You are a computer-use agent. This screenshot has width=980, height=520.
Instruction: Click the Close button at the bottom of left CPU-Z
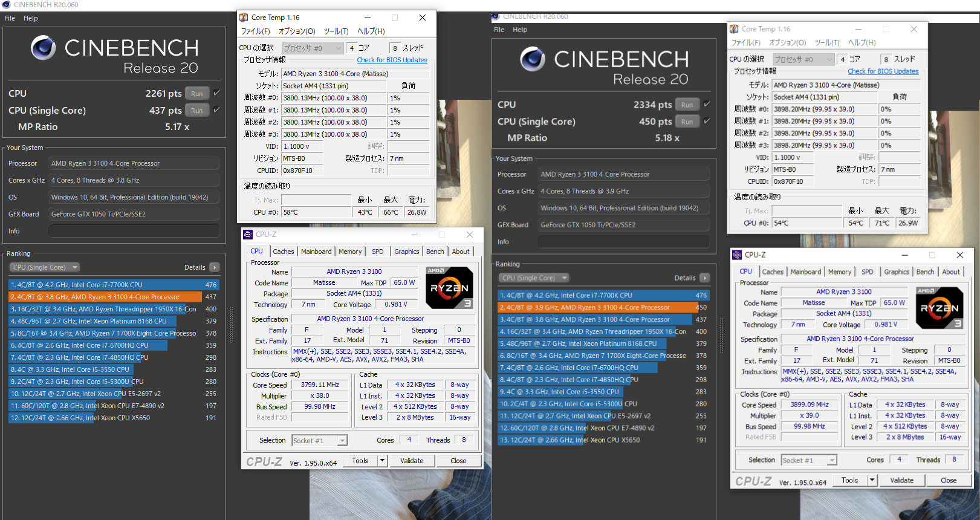pyautogui.click(x=458, y=461)
